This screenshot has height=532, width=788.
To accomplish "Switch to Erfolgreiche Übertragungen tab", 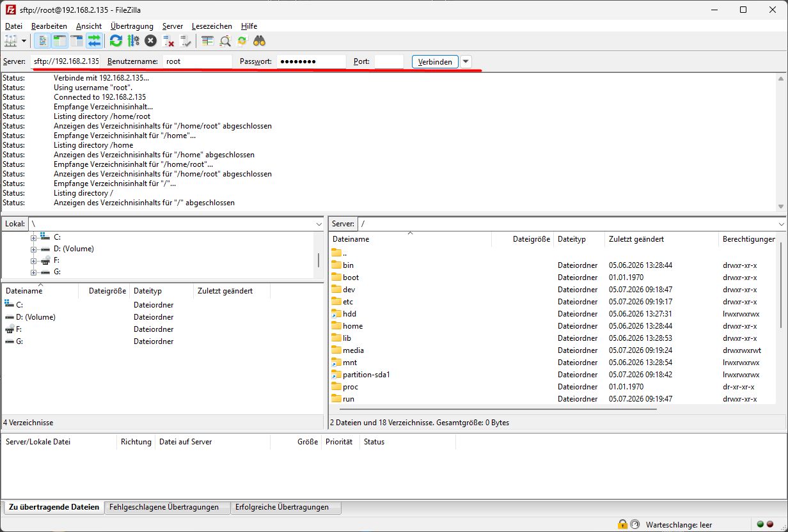I will (285, 507).
